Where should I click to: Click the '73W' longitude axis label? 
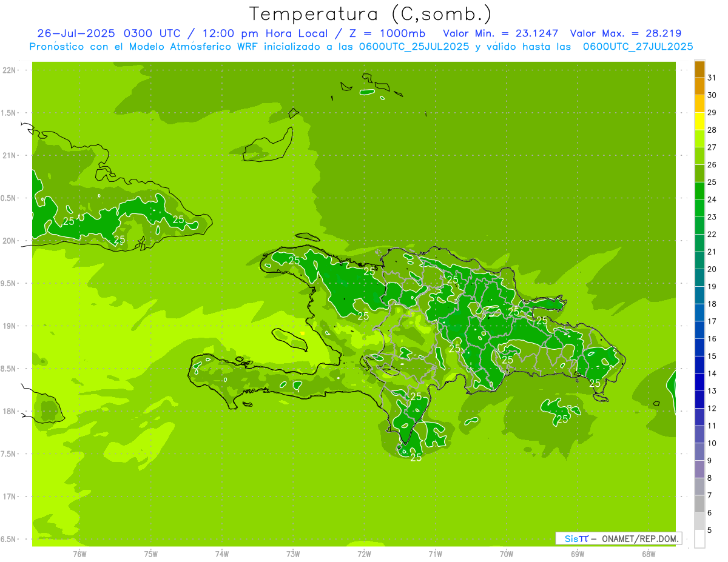293,554
